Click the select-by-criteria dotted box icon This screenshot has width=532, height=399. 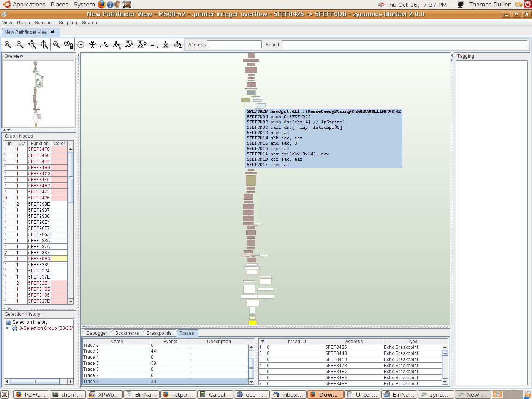tap(154, 44)
